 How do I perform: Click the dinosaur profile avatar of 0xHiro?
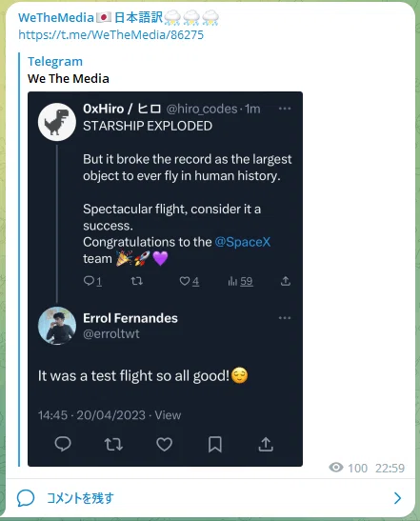click(57, 122)
